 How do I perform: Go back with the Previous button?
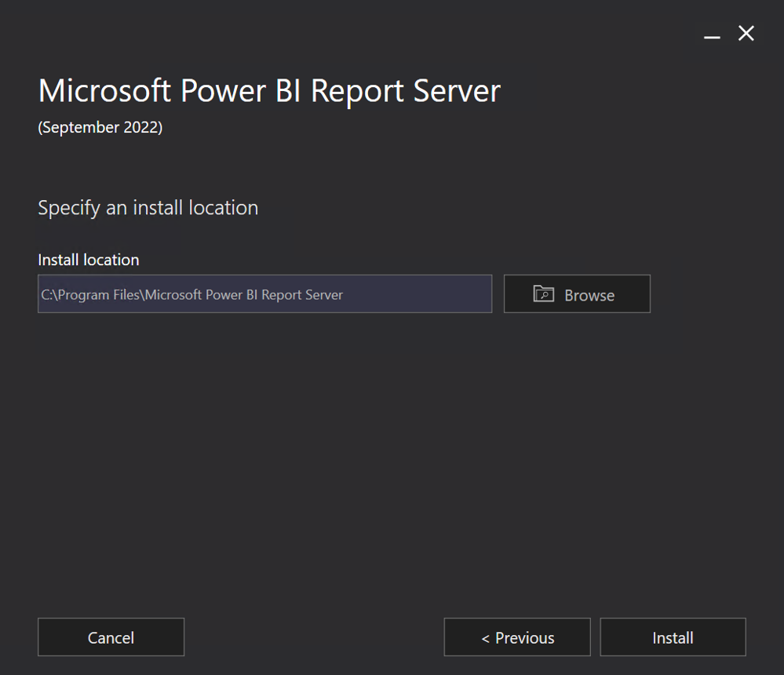pyautogui.click(x=517, y=637)
